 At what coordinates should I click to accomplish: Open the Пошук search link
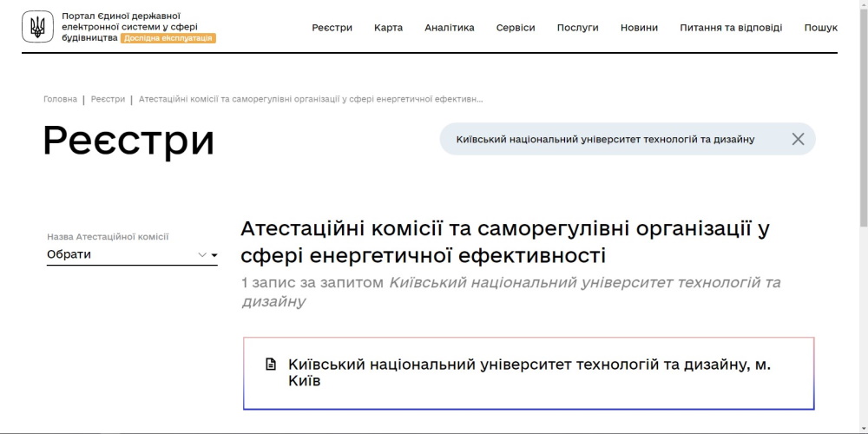click(821, 28)
